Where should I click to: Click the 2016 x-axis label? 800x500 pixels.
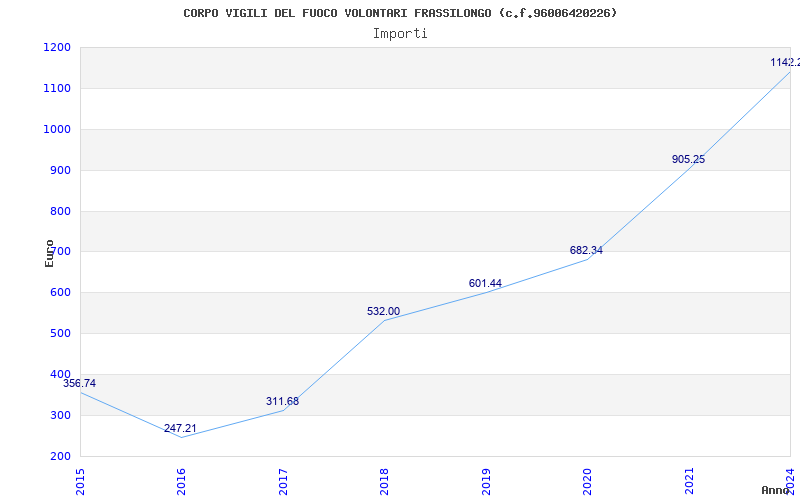181,482
